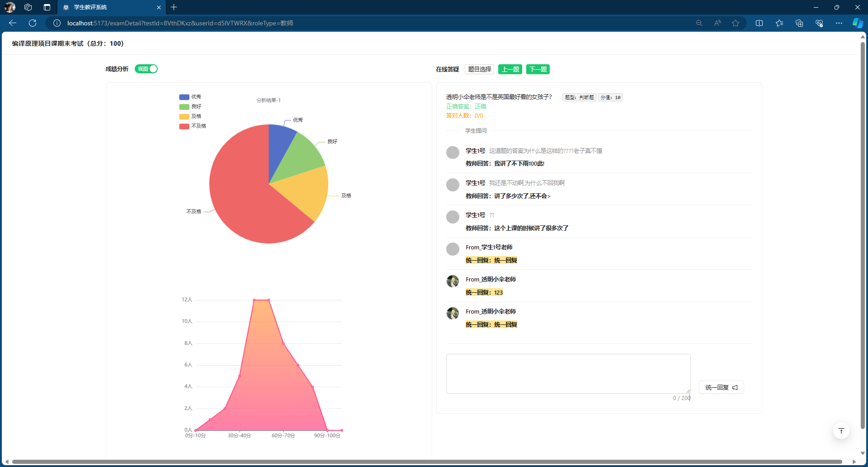Click the back-to-top round button
Screen dimensions: 868x467
pyautogui.click(x=841, y=431)
